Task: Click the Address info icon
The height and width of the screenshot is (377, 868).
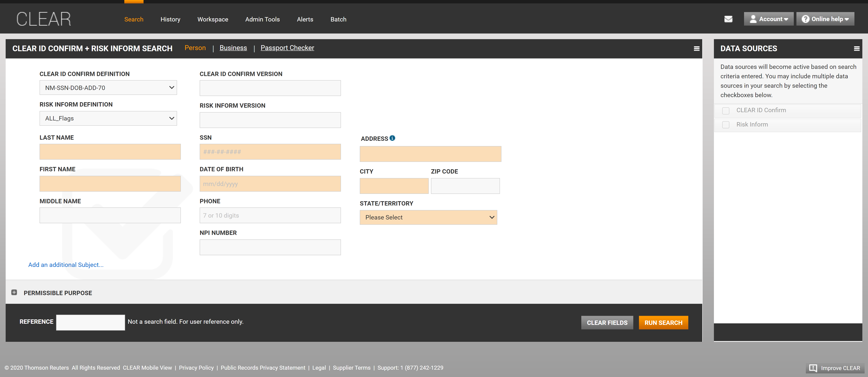Action: 392,138
